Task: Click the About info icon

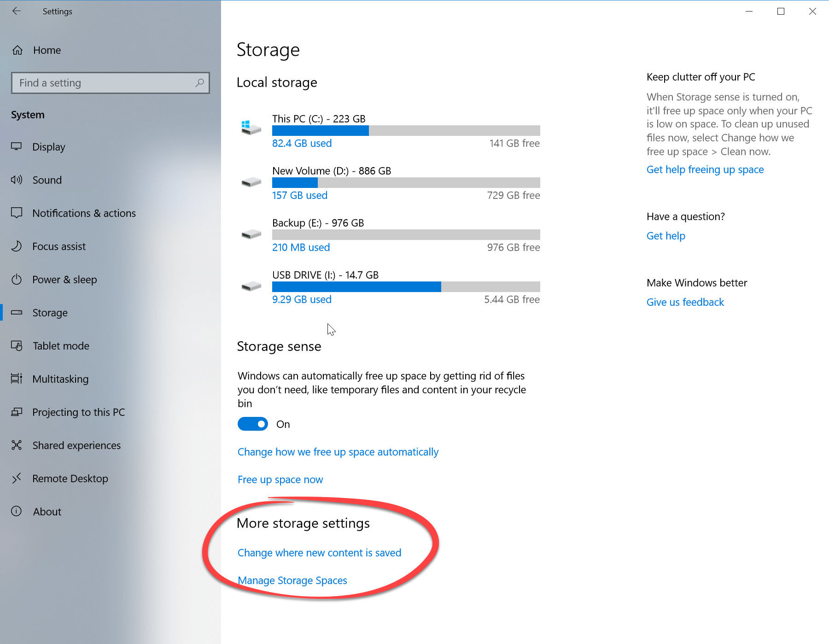Action: [x=17, y=511]
